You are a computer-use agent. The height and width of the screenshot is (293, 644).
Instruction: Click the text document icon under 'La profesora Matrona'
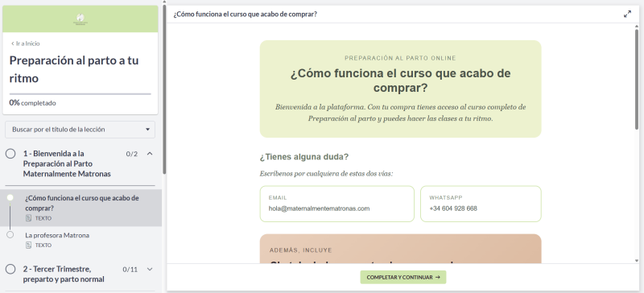tap(28, 245)
